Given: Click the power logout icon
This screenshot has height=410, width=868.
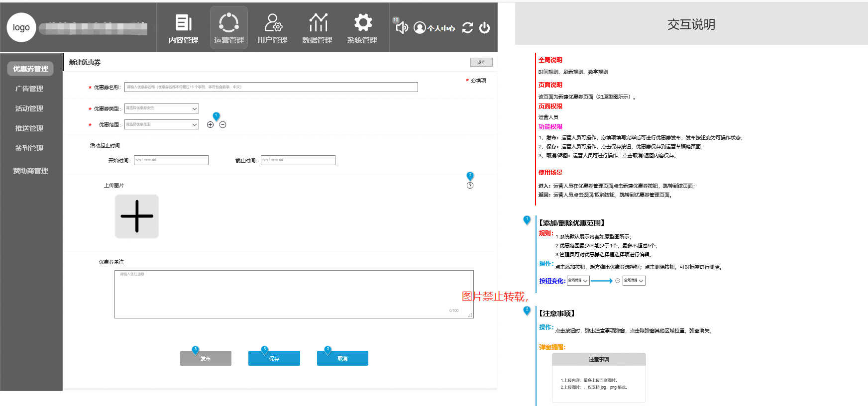Looking at the screenshot, I should coord(484,28).
